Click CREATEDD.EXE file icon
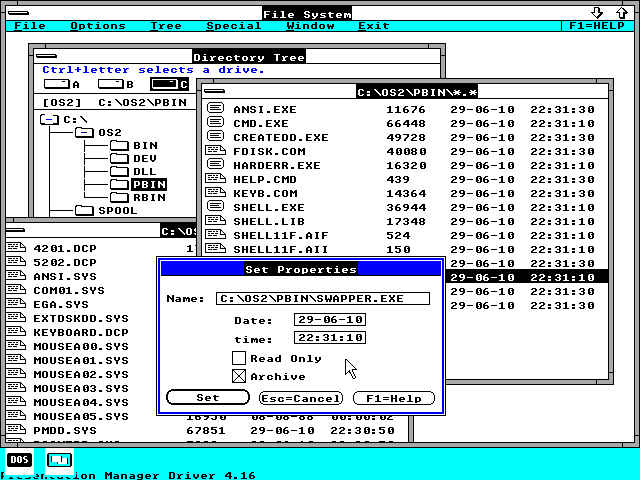The height and width of the screenshot is (480, 640). point(215,136)
